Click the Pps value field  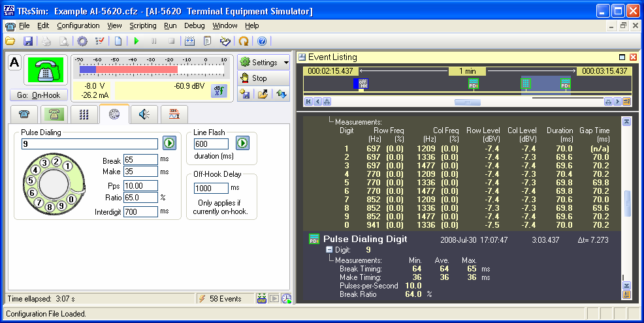[140, 186]
